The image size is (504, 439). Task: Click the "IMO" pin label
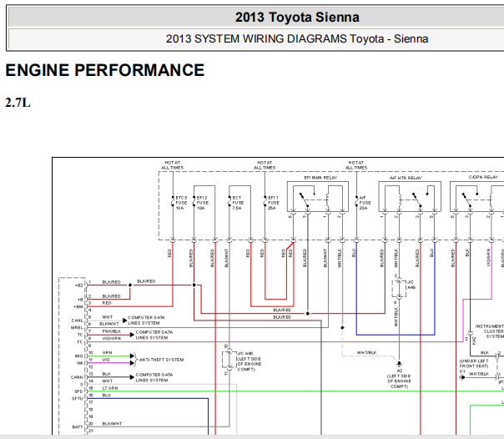[x=78, y=356]
